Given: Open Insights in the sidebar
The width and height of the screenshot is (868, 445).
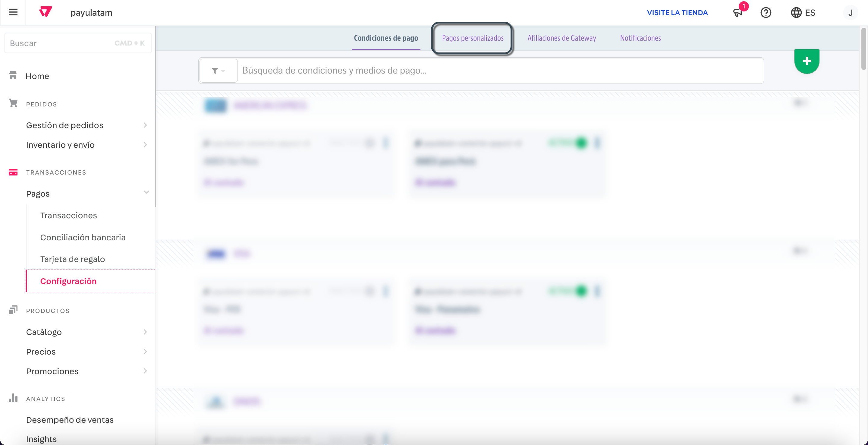Looking at the screenshot, I should [x=41, y=439].
